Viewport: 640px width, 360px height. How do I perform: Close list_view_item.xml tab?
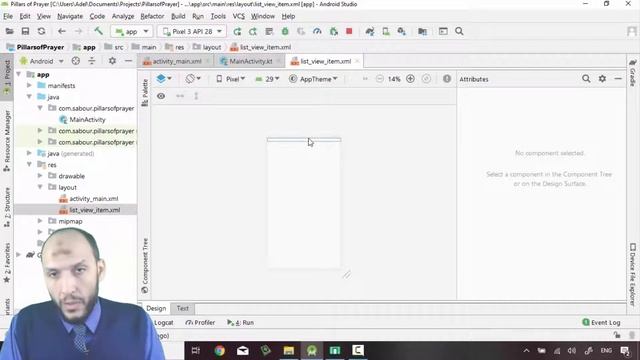point(357,61)
